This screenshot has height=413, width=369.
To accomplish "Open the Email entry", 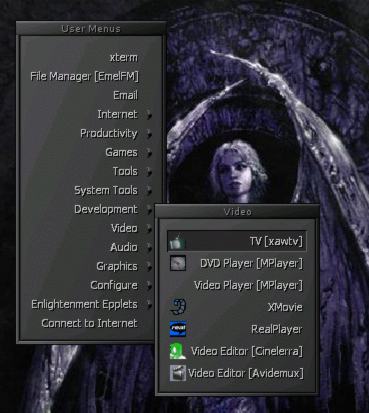I will click(x=125, y=95).
